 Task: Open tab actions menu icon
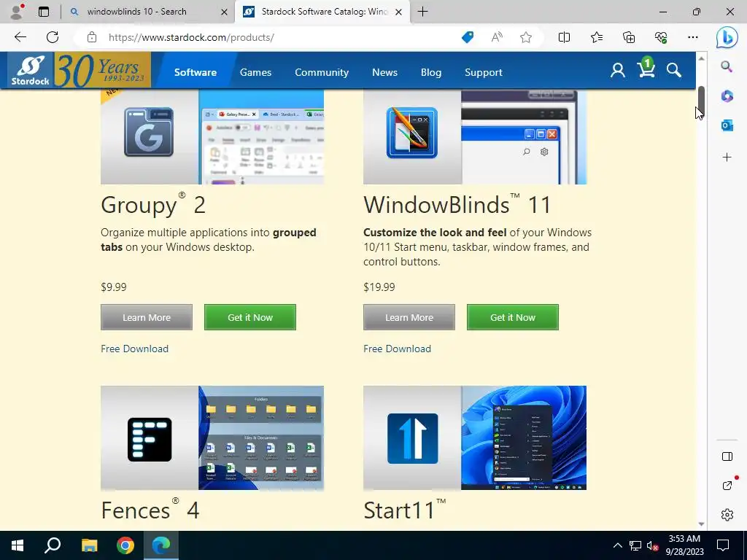(x=43, y=12)
